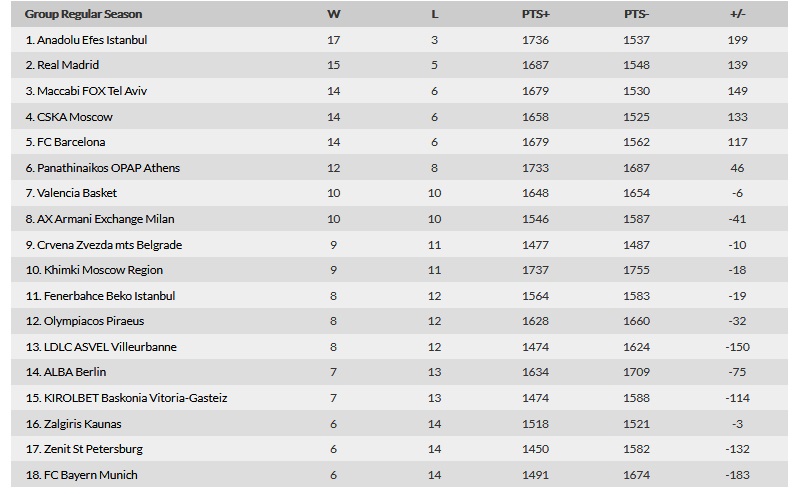Sort by the L column header
796x494 pixels.
coord(435,14)
